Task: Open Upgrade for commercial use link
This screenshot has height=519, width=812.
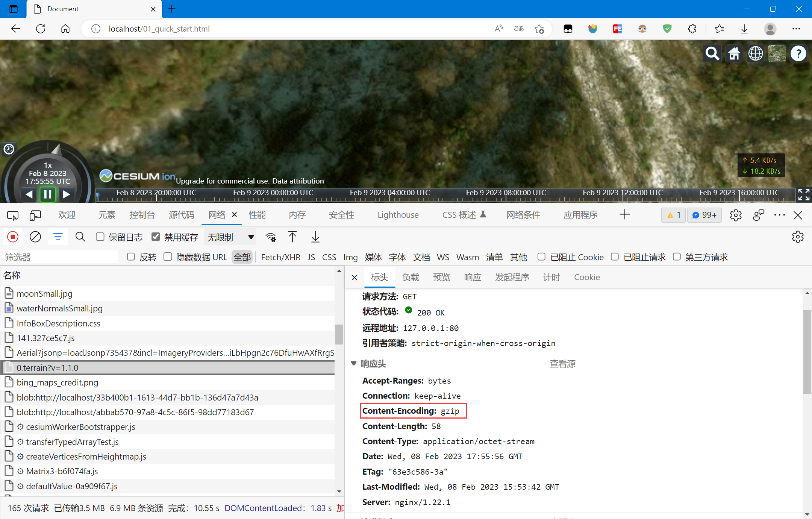Action: click(223, 181)
